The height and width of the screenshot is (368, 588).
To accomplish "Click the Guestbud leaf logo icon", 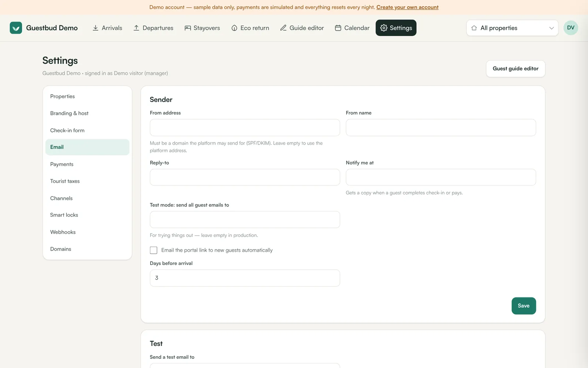I will point(16,28).
